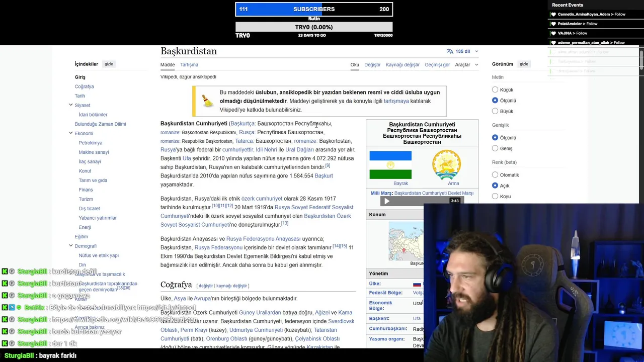Select Büyük text size
This screenshot has width=644, height=362.
coord(495,111)
